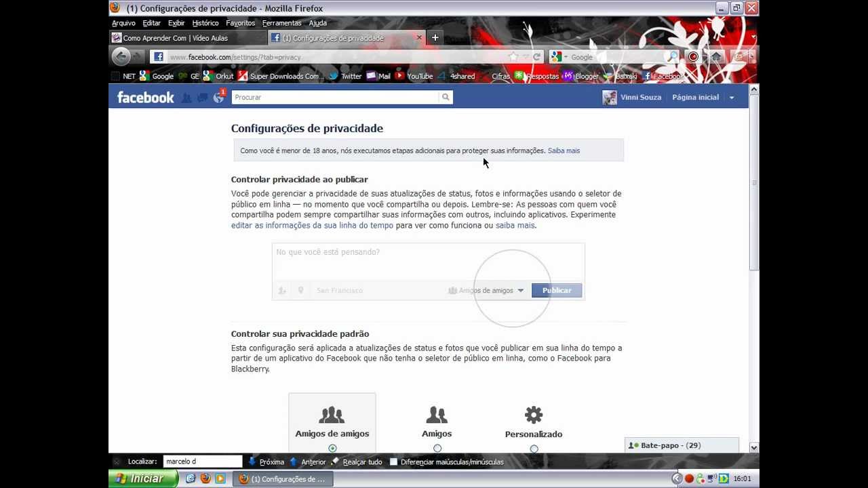Click the location pin icon in composer
Image resolution: width=868 pixels, height=488 pixels.
coord(300,290)
